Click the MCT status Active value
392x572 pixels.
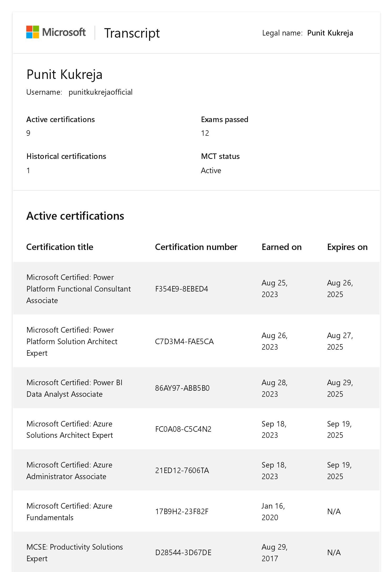point(211,170)
